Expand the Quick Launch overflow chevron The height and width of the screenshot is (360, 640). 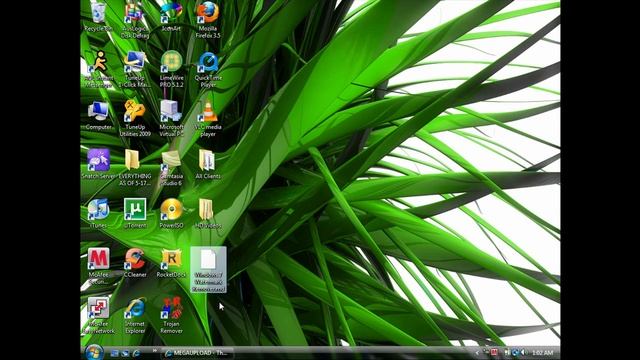pos(155,351)
